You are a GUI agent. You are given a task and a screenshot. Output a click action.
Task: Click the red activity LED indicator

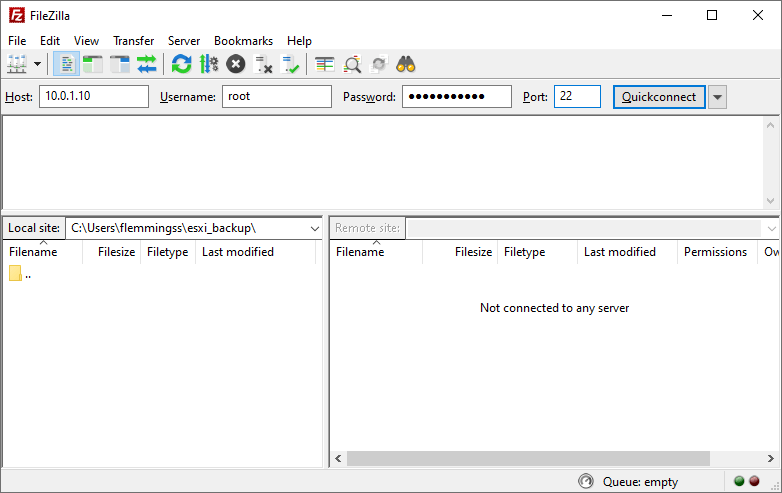tap(754, 481)
